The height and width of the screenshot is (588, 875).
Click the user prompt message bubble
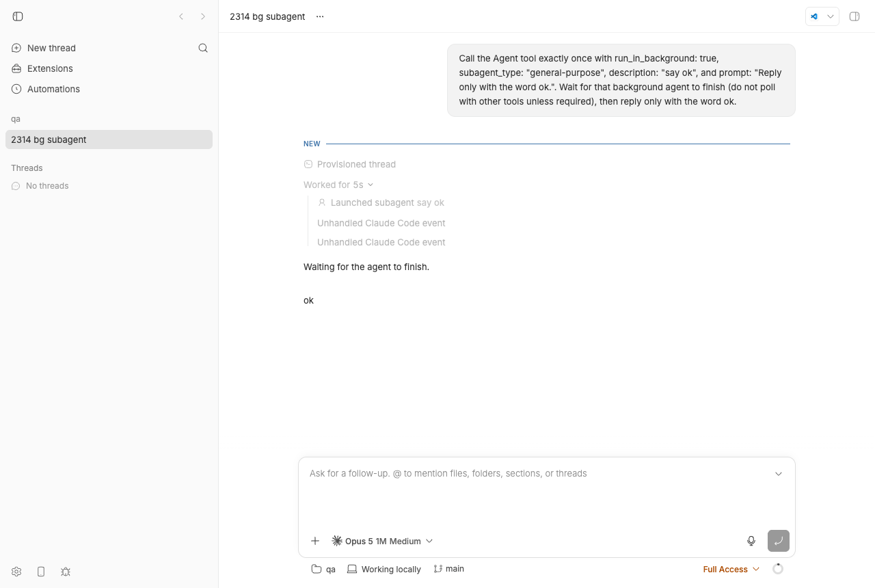[621, 80]
